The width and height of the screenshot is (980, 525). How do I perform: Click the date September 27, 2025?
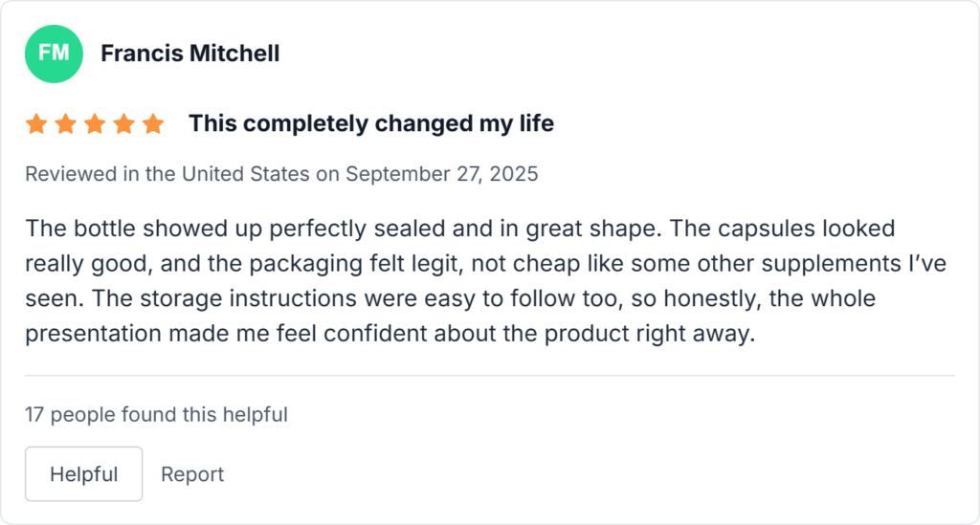(x=441, y=174)
